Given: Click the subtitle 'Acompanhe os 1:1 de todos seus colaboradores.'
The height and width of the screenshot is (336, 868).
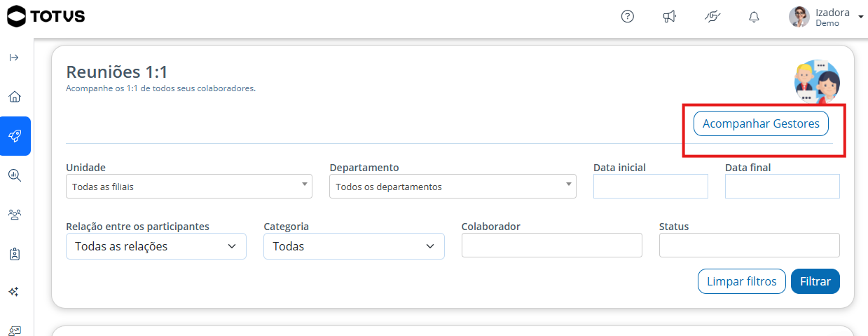Looking at the screenshot, I should [x=160, y=89].
